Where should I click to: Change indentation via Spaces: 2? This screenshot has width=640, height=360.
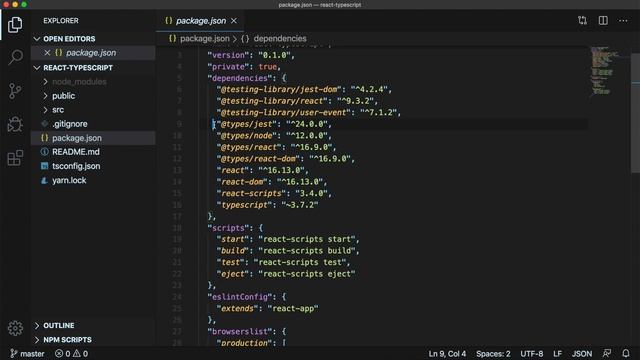click(x=493, y=353)
